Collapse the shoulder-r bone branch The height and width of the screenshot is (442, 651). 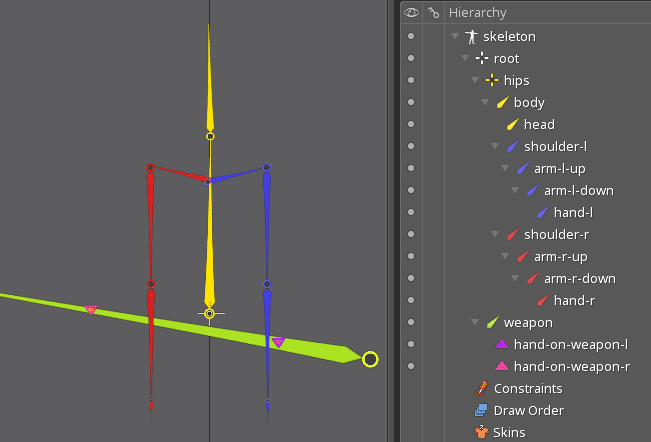click(x=496, y=235)
